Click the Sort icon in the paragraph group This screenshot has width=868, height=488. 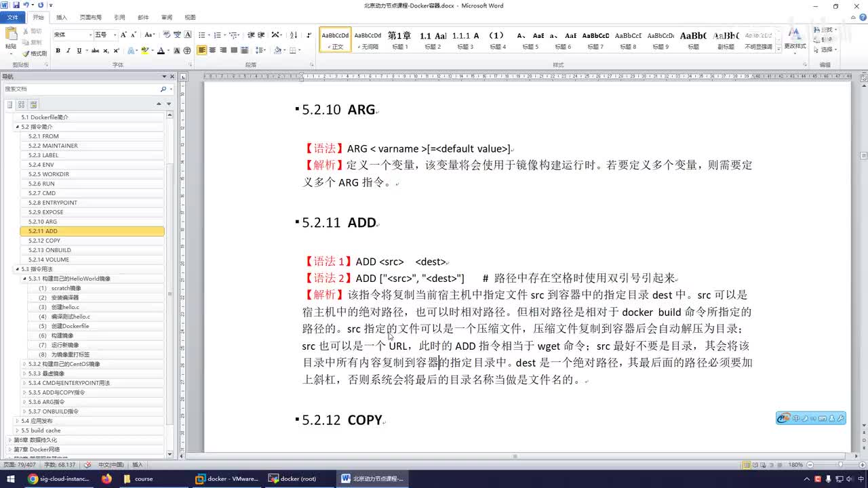pyautogui.click(x=294, y=35)
